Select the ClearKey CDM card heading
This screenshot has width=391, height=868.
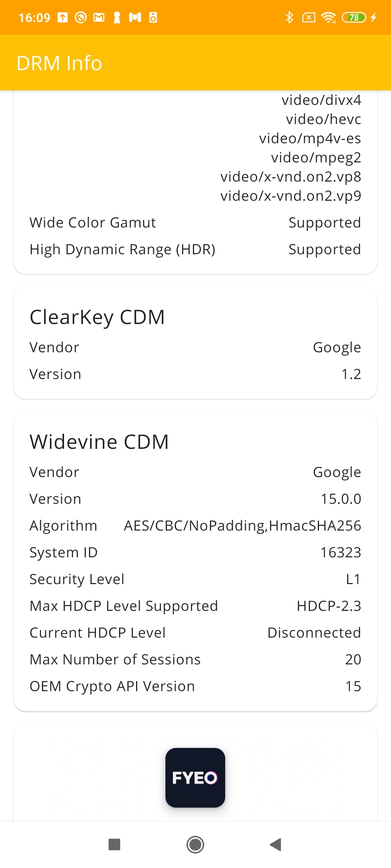tap(97, 317)
